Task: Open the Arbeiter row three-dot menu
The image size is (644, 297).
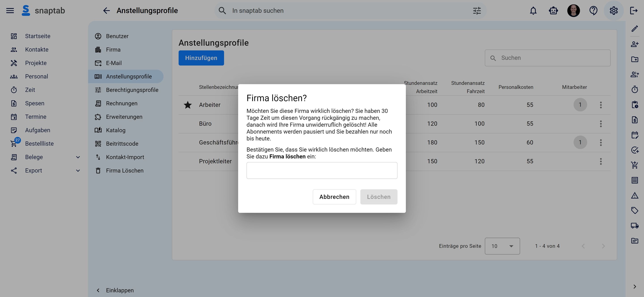Action: (x=601, y=105)
